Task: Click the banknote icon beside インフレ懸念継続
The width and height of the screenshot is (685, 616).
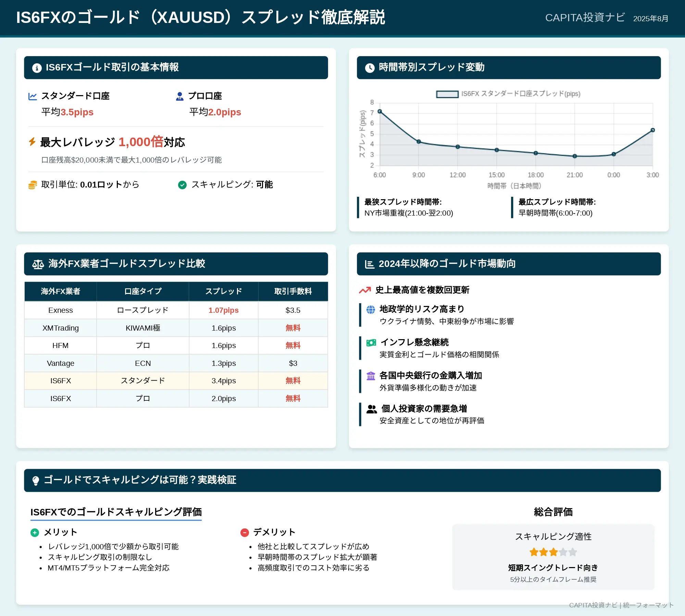Action: point(371,343)
